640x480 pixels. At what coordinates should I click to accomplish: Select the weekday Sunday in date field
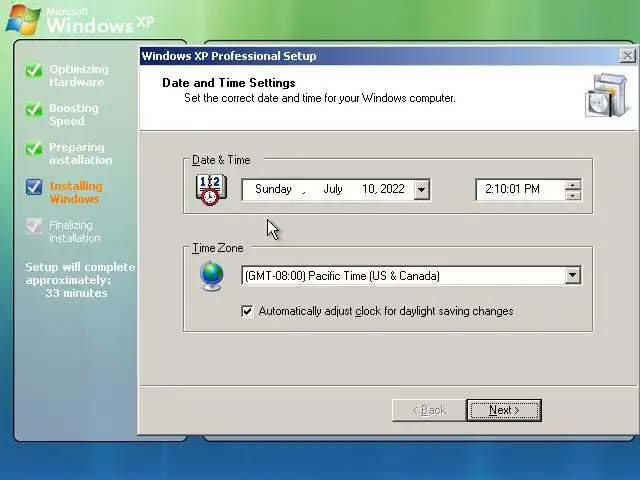pyautogui.click(x=273, y=189)
